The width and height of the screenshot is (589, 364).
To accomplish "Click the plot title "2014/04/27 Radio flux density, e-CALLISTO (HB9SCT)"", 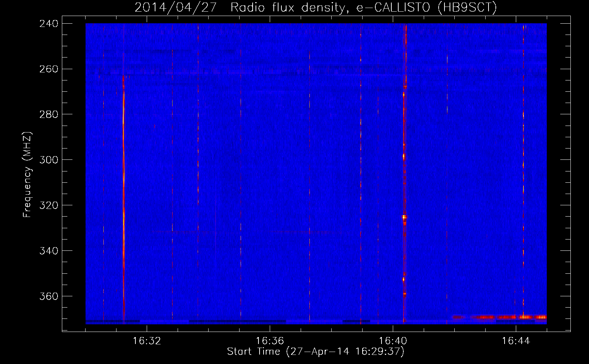I will point(316,7).
